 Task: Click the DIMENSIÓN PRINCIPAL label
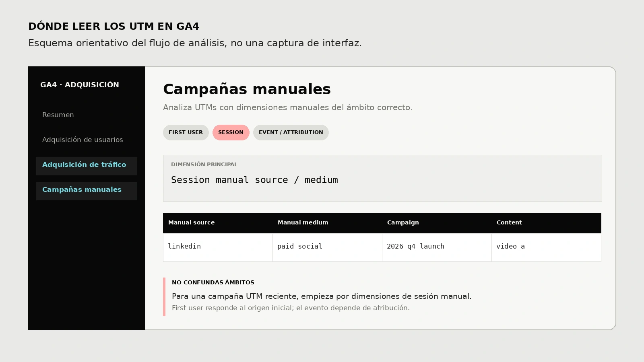pos(204,165)
